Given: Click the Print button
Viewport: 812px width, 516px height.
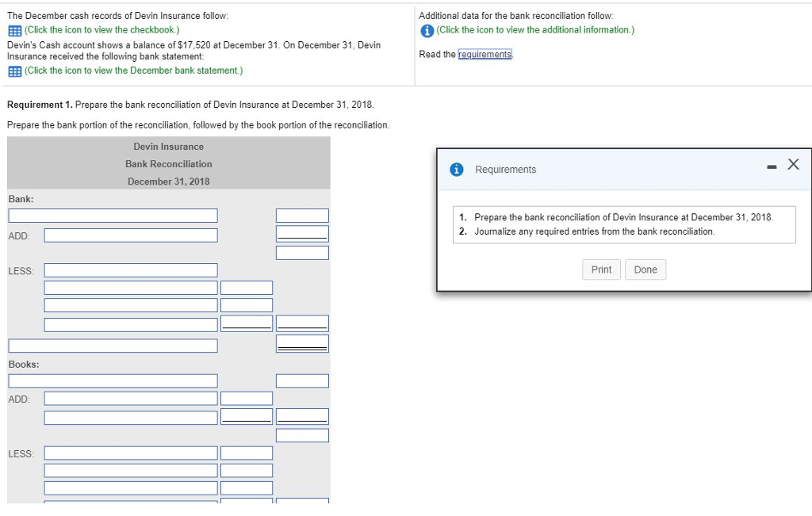Looking at the screenshot, I should click(601, 269).
